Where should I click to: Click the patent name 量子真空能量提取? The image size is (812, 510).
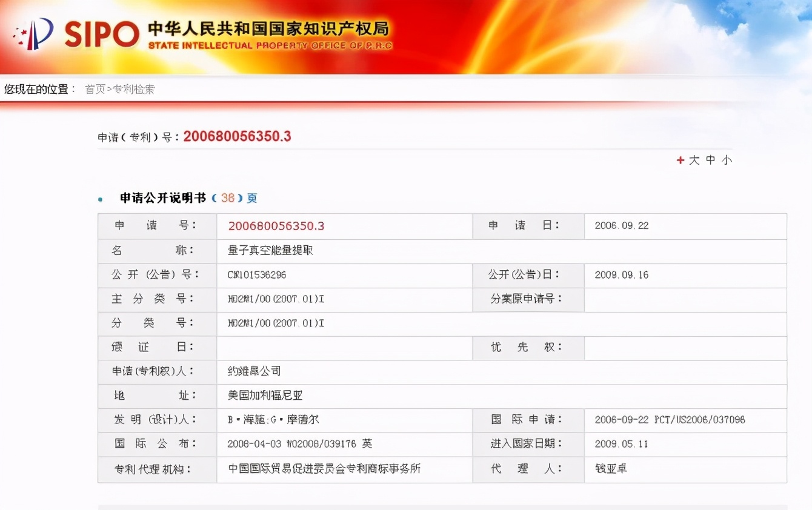click(270, 250)
